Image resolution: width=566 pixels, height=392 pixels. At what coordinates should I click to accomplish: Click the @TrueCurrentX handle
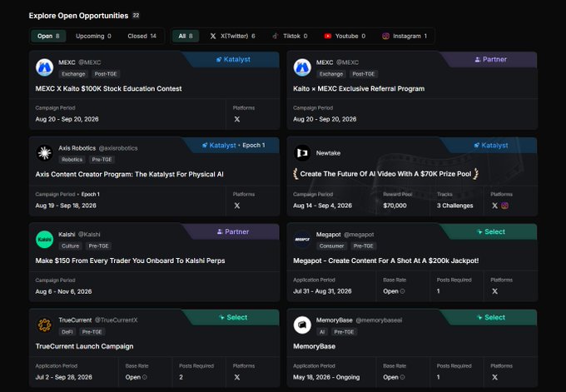116,320
